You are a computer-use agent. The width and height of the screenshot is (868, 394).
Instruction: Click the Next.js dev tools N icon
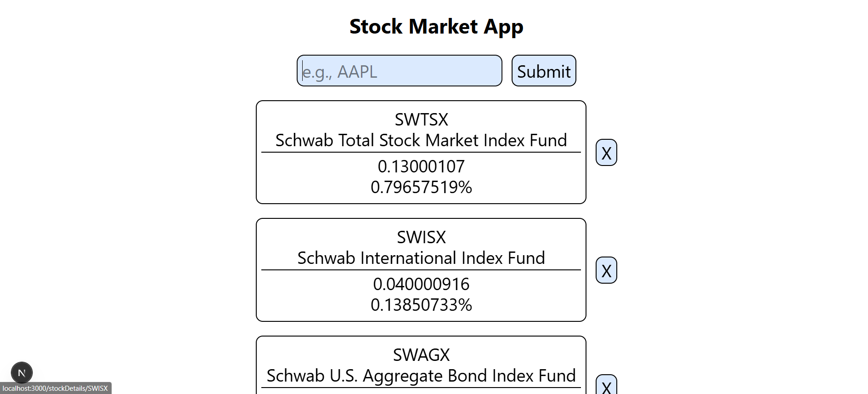pyautogui.click(x=22, y=372)
